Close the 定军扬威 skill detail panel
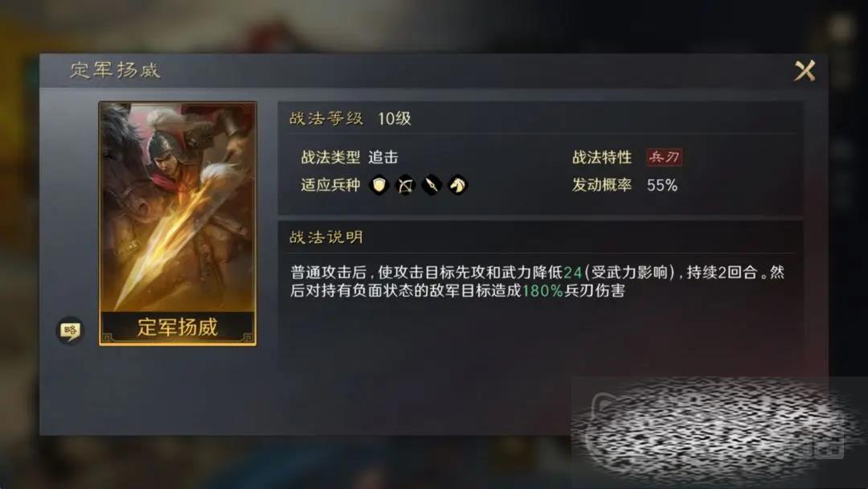868x489 pixels. 805,71
